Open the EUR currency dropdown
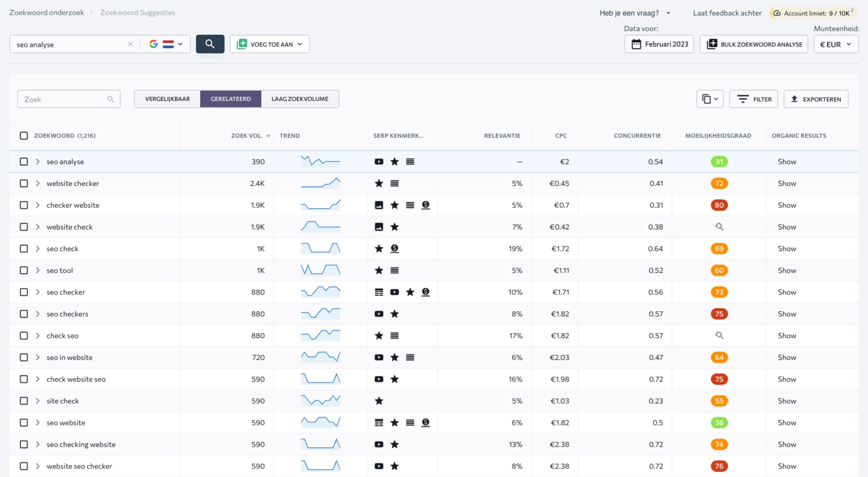Image resolution: width=868 pixels, height=477 pixels. coord(835,44)
